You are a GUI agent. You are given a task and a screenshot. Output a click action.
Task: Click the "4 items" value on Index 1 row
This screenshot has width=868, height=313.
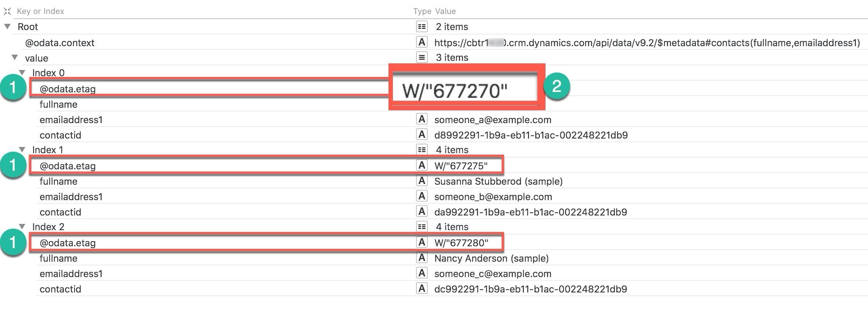click(x=452, y=150)
